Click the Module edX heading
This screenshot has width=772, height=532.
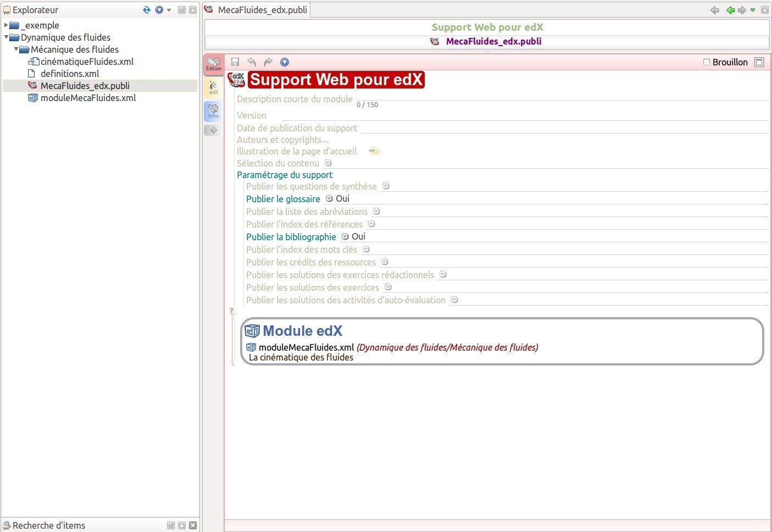[x=303, y=331]
